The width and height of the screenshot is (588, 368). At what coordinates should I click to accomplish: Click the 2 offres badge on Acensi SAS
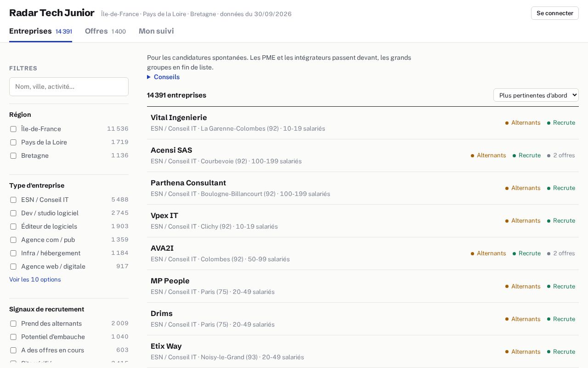(x=561, y=155)
